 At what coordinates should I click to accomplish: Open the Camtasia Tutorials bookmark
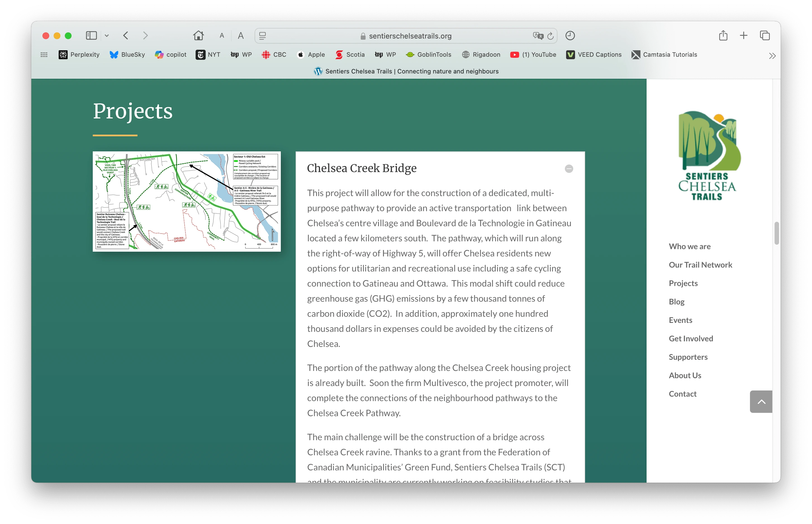click(664, 55)
